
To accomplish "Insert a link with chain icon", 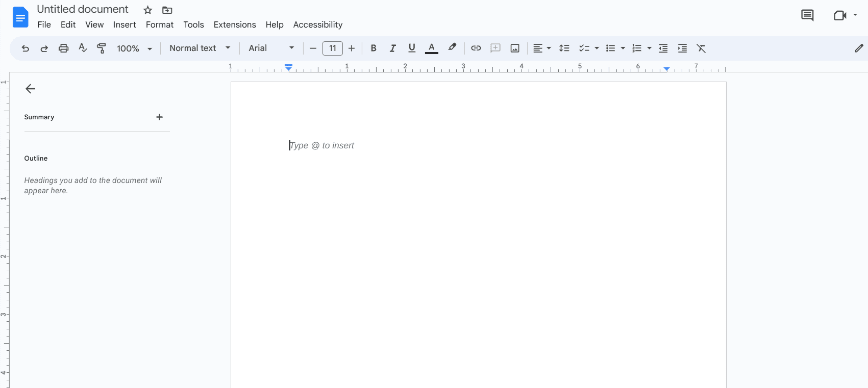I will [x=476, y=48].
